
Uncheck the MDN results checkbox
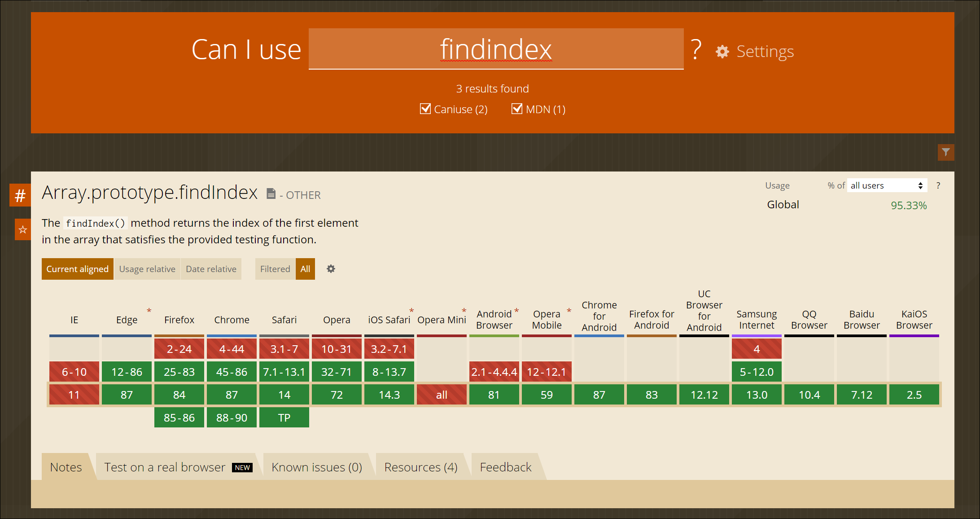(x=517, y=109)
